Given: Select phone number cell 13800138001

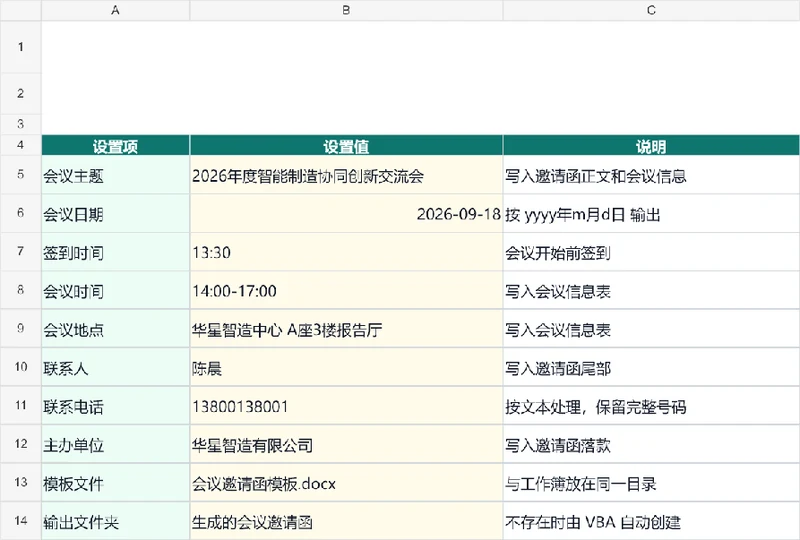Looking at the screenshot, I should point(346,405).
